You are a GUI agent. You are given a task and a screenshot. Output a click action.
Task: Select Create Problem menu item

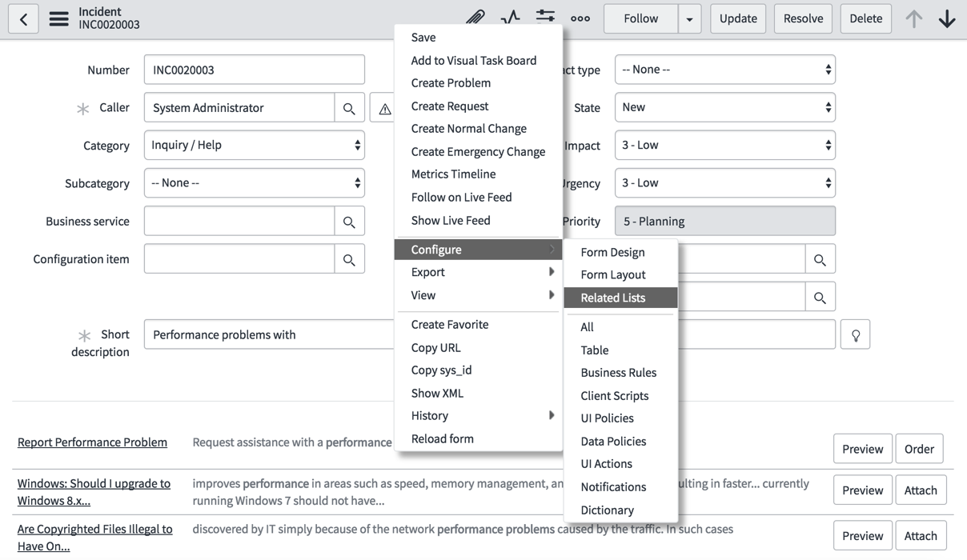(479, 82)
